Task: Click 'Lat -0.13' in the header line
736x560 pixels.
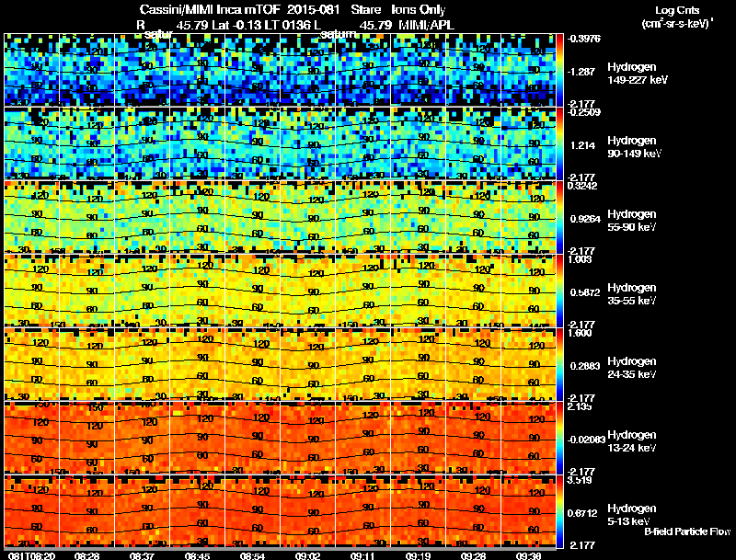Action: point(236,25)
